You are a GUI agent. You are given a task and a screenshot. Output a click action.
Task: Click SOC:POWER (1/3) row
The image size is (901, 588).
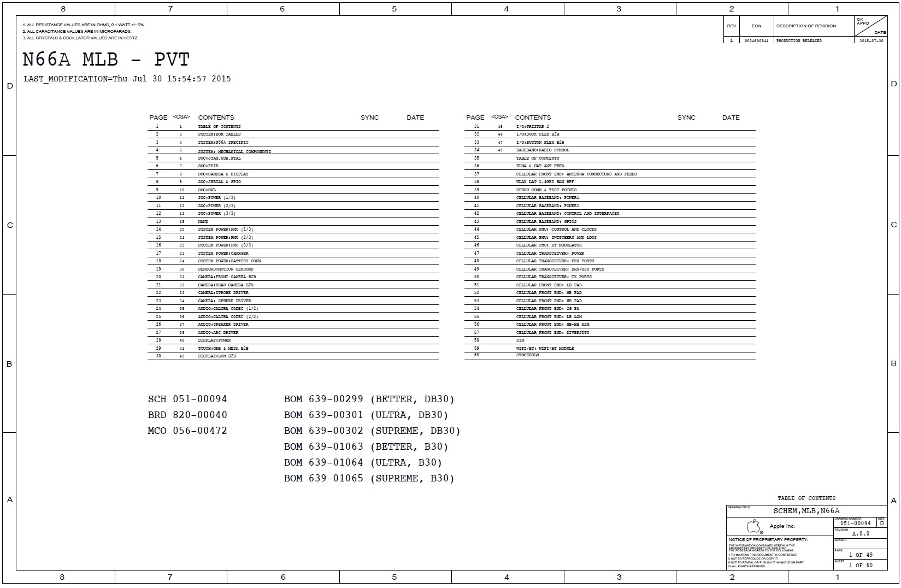click(x=293, y=197)
